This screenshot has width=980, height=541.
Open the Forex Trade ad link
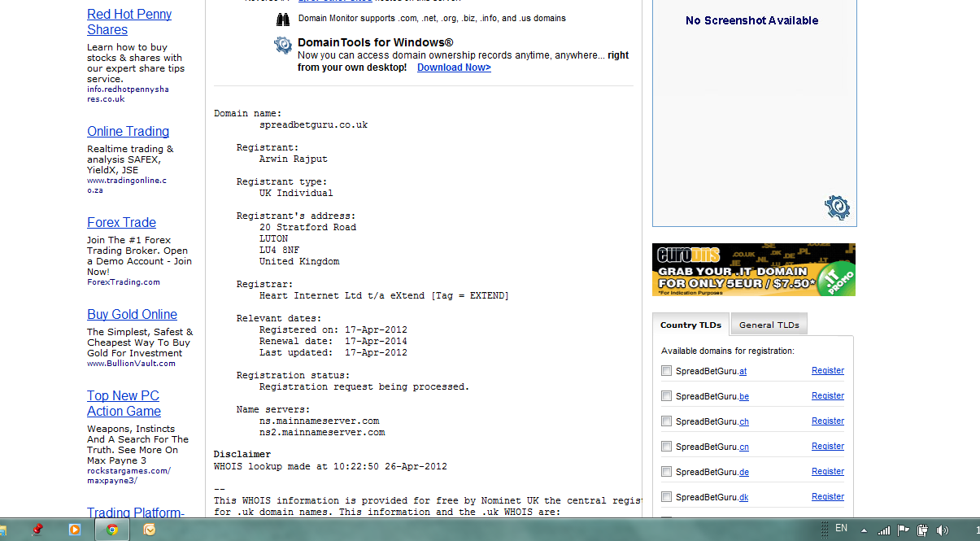pos(122,222)
